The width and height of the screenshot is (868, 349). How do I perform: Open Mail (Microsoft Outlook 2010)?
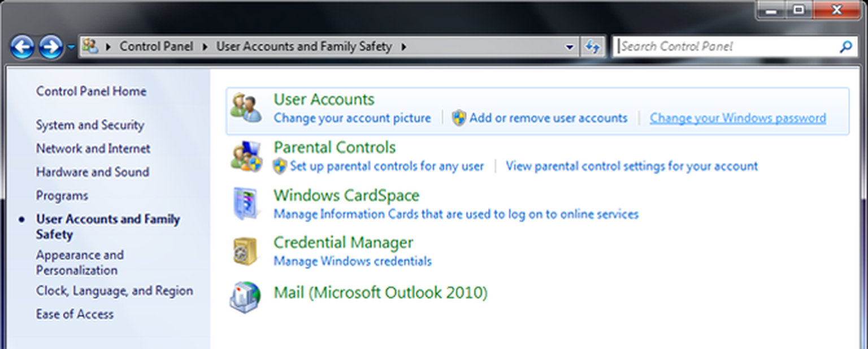pyautogui.click(x=380, y=293)
